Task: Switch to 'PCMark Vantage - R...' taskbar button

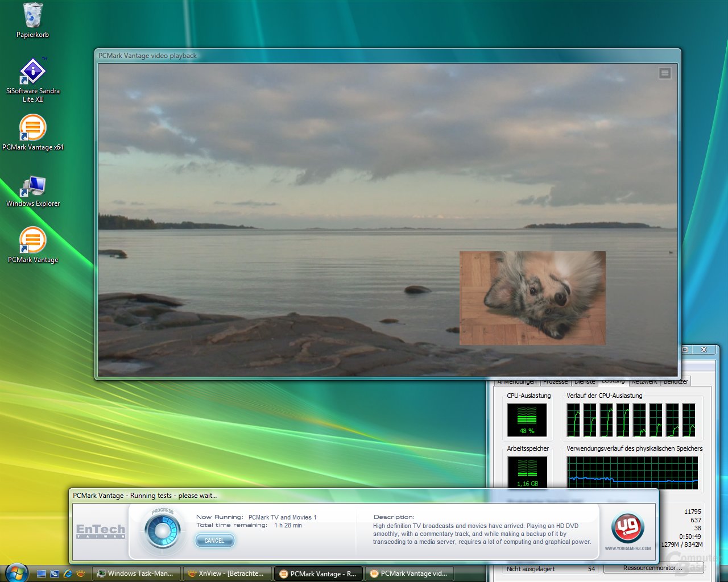Action: 318,573
